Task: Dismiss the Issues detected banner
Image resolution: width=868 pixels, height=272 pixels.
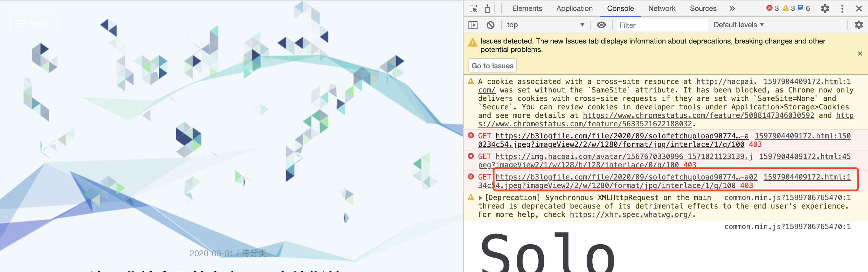Action: coord(860,53)
